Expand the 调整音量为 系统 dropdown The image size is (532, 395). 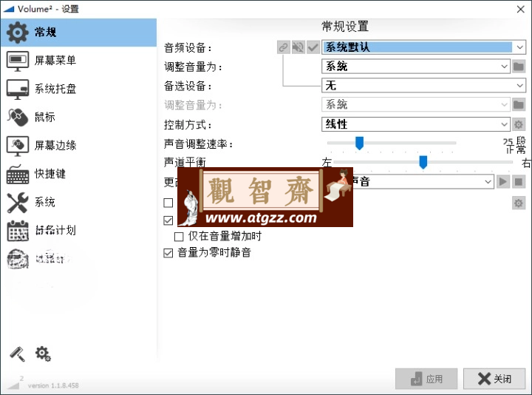tap(504, 67)
